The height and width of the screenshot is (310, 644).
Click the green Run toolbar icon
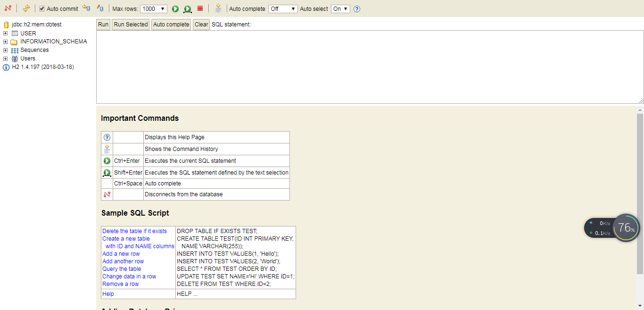click(175, 9)
